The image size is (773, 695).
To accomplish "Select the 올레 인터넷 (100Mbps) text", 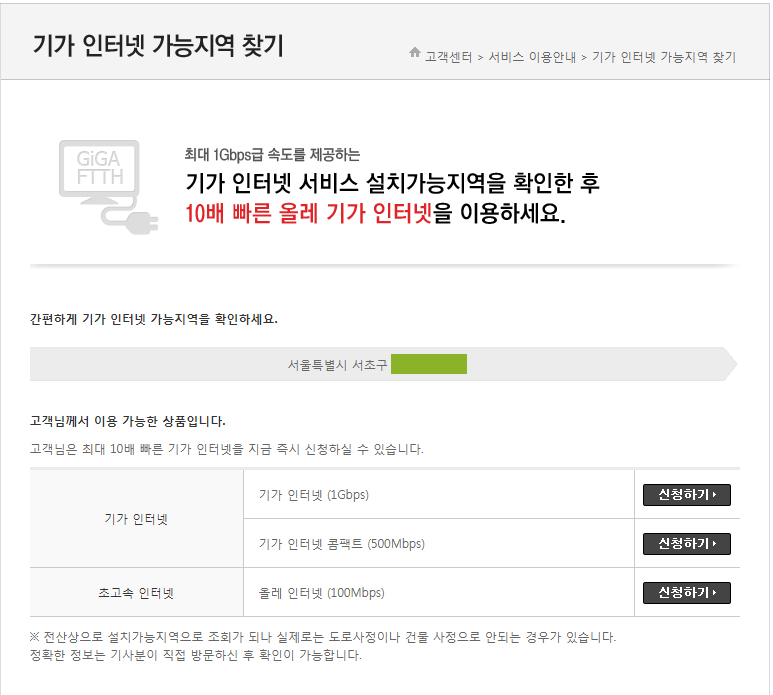I will pyautogui.click(x=321, y=592).
